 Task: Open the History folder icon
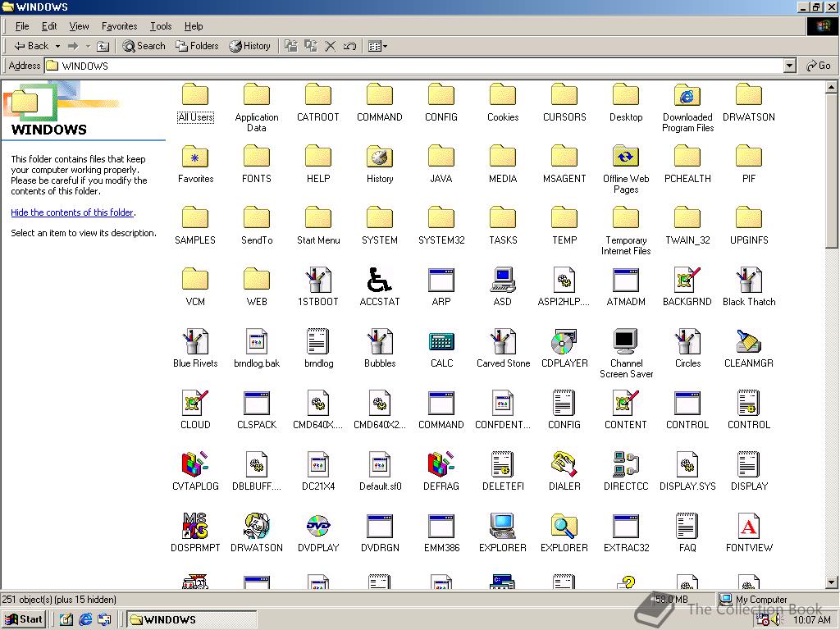click(379, 157)
